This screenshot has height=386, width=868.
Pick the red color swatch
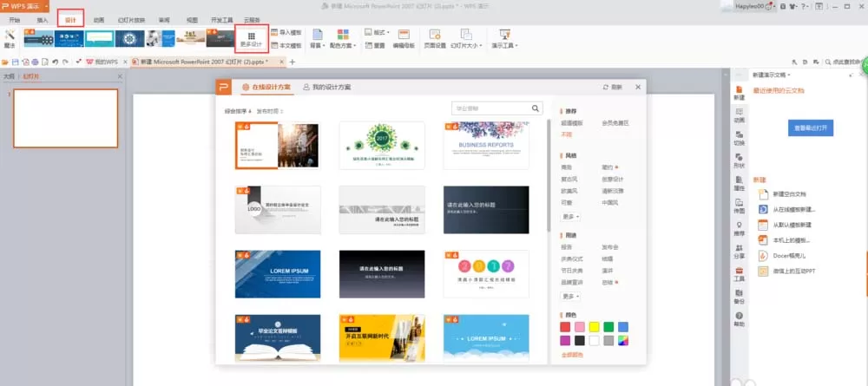(x=565, y=327)
